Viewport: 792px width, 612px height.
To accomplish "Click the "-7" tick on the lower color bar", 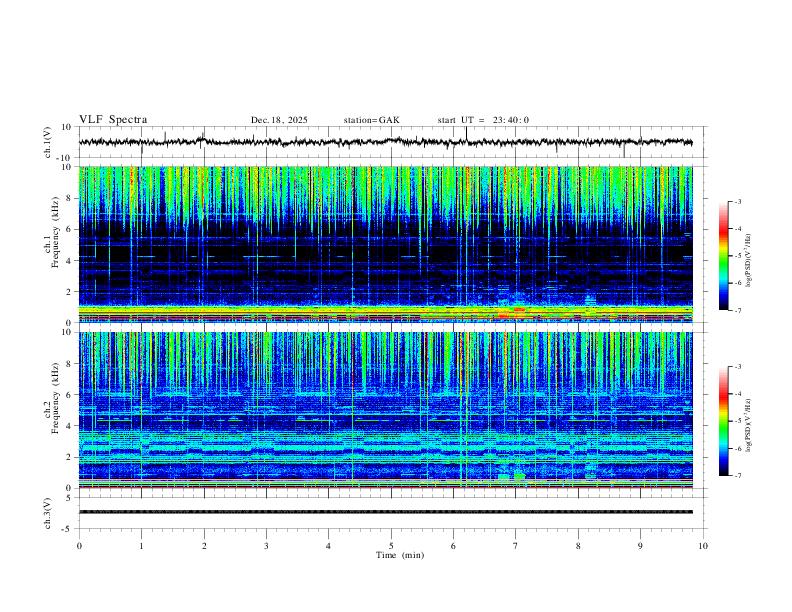I will pos(737,476).
